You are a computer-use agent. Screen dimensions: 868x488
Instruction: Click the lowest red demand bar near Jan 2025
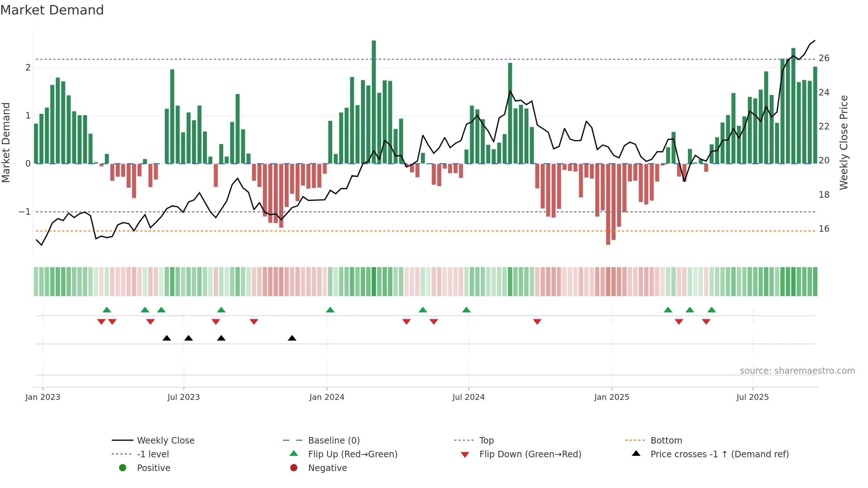[x=608, y=204]
